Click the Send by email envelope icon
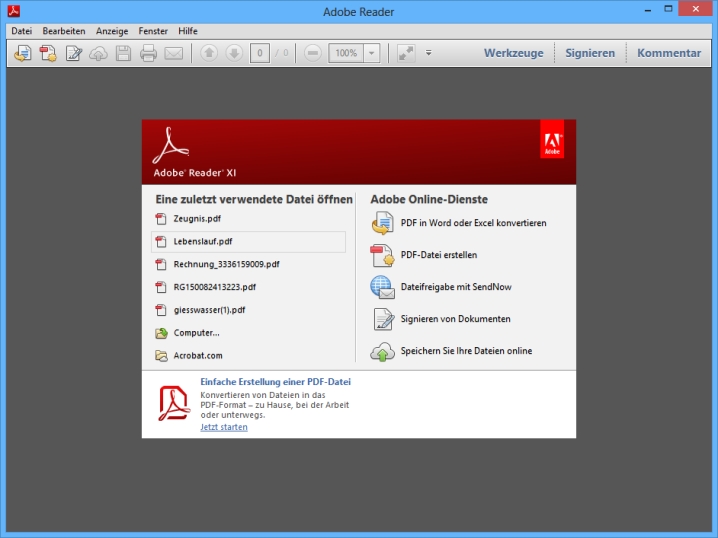The height and width of the screenshot is (538, 718). pos(174,53)
